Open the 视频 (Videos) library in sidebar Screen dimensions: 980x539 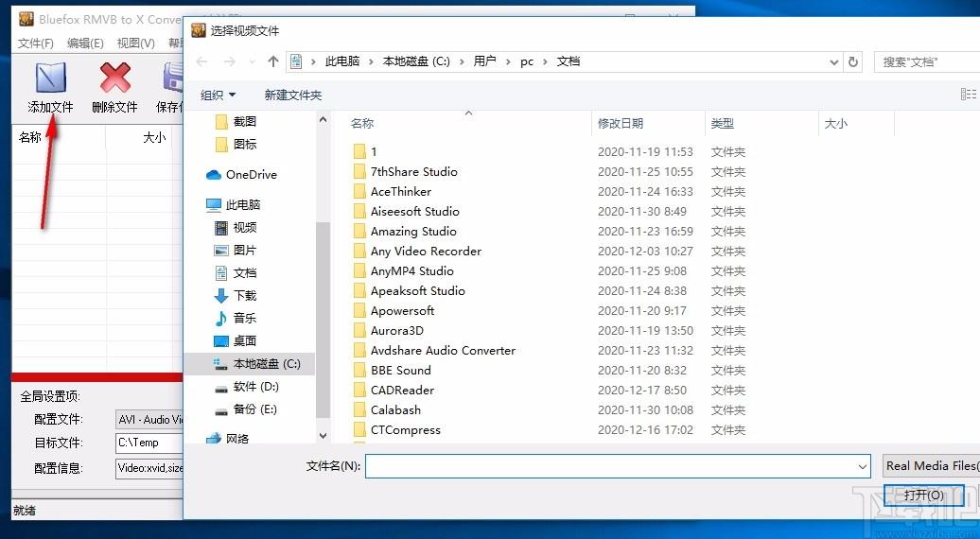pyautogui.click(x=235, y=227)
